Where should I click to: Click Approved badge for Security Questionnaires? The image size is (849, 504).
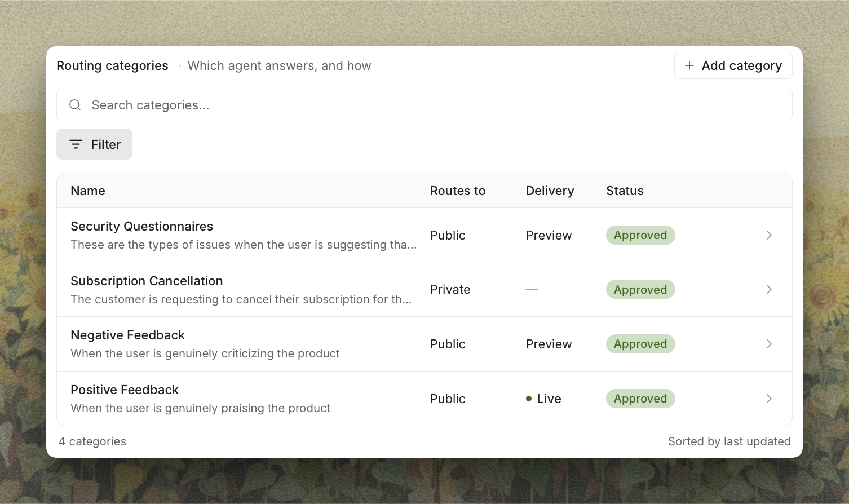coord(640,235)
